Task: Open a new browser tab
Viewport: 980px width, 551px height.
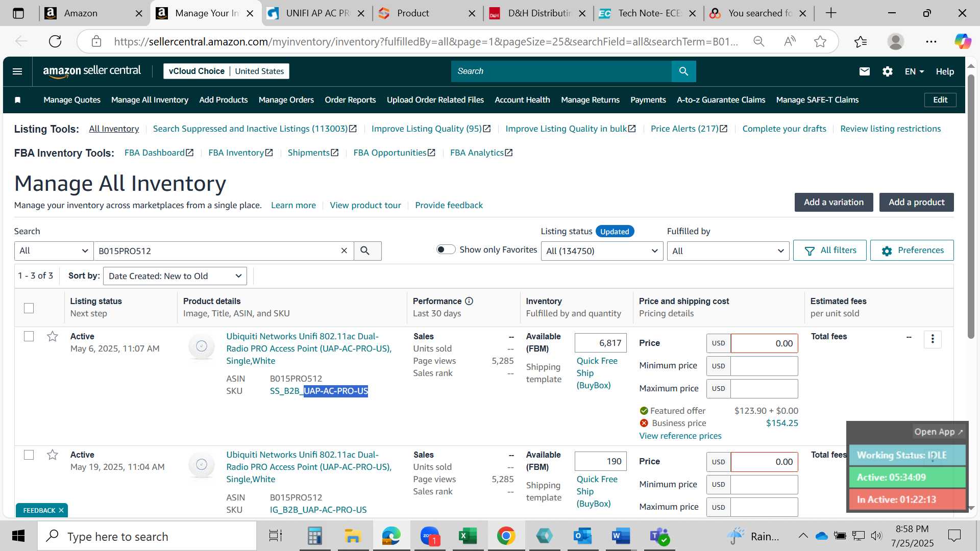Action: [830, 13]
